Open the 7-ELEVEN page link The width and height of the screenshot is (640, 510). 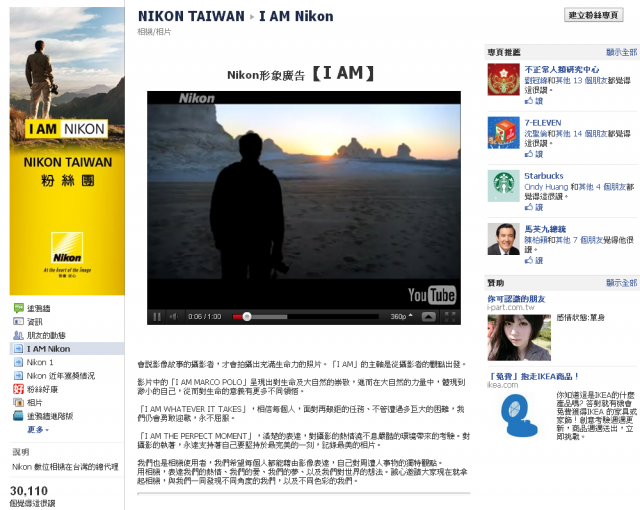(x=542, y=123)
